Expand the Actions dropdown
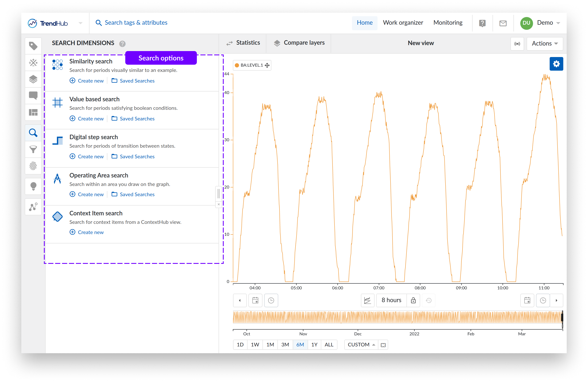The width and height of the screenshot is (588, 383). click(545, 44)
